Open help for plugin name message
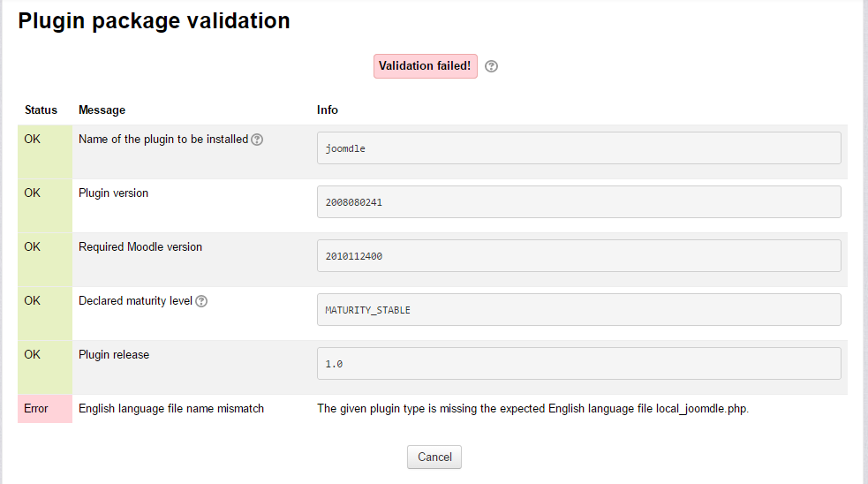Image resolution: width=868 pixels, height=484 pixels. 257,140
